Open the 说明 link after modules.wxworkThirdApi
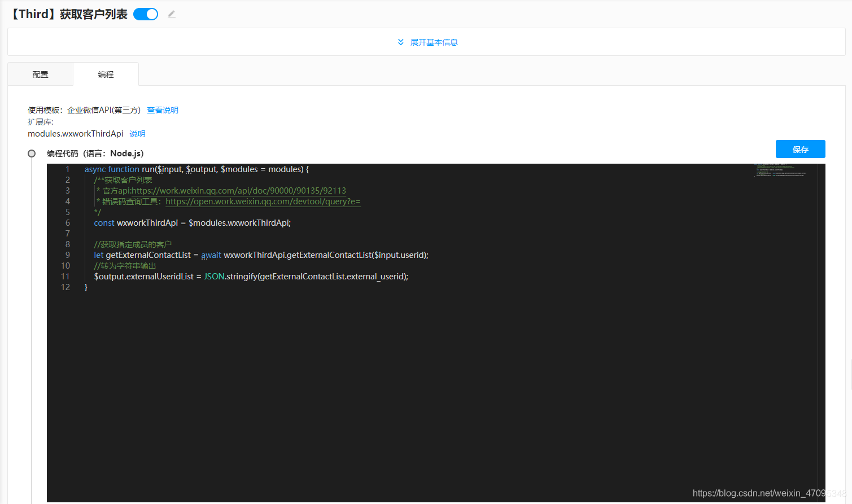The width and height of the screenshot is (852, 504). pyautogui.click(x=137, y=134)
